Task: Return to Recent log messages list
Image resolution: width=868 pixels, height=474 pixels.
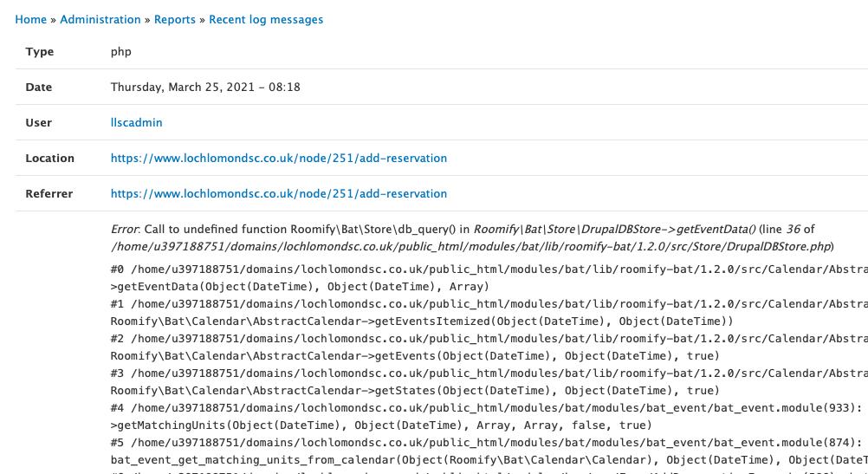Action: tap(266, 19)
